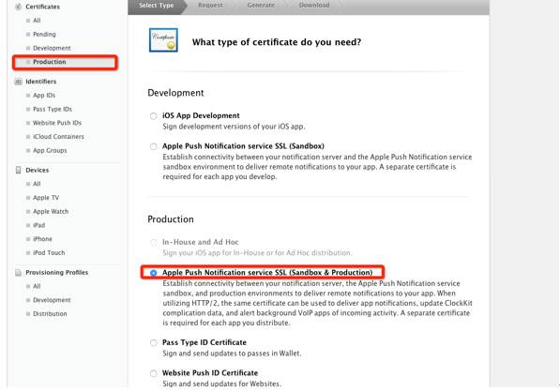560x392 pixels.
Task: Click the Identifiers ID icon
Action: [18, 82]
